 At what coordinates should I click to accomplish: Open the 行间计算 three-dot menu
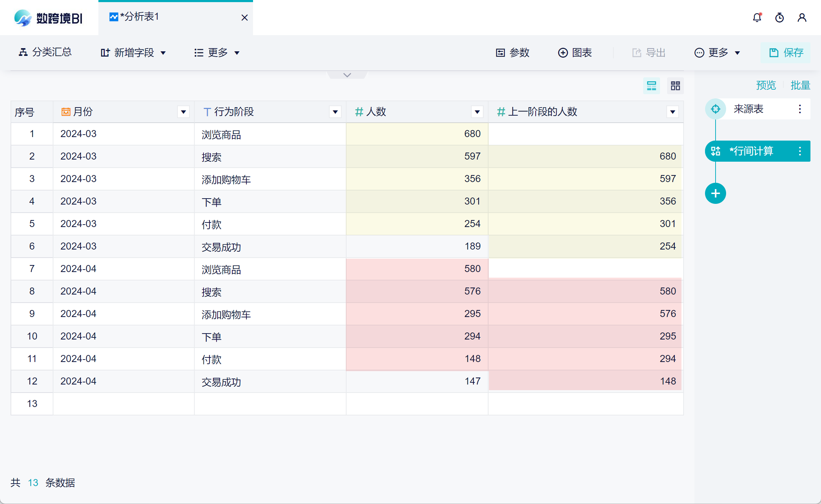800,151
